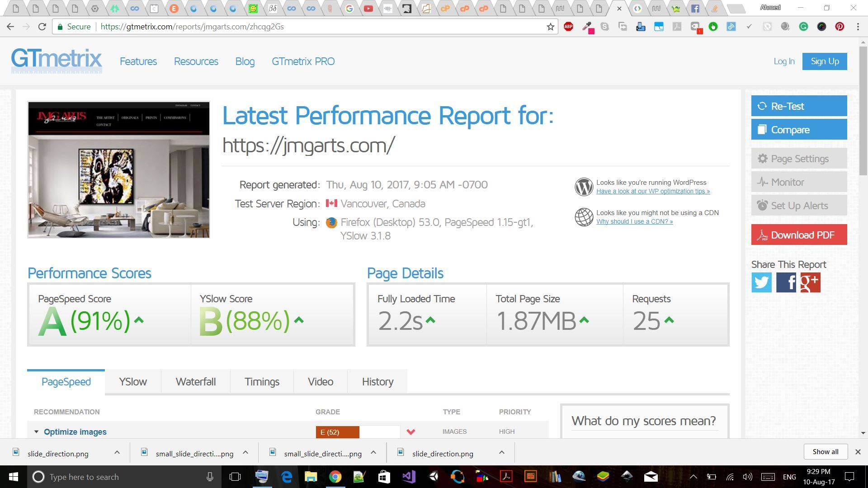Select the PageSpeed tab
The width and height of the screenshot is (868, 488).
coord(66,382)
